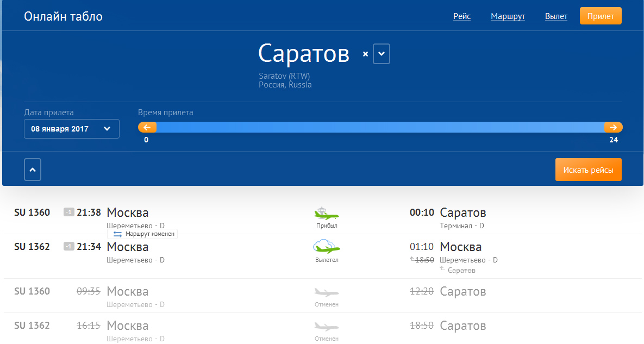The height and width of the screenshot is (344, 644).
Task: Switch to the Рейс tab
Action: pos(462,16)
